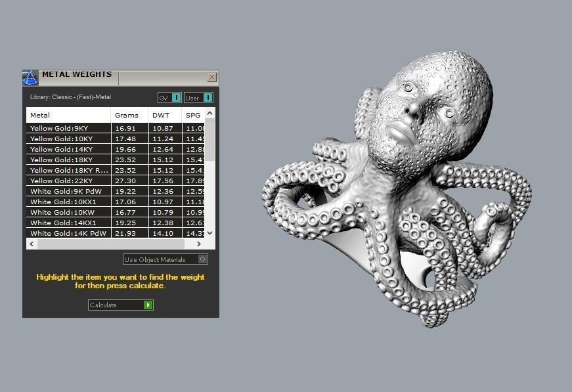Click the Metal Weights scale icon
Viewport: 572px width, 392px height.
click(30, 77)
